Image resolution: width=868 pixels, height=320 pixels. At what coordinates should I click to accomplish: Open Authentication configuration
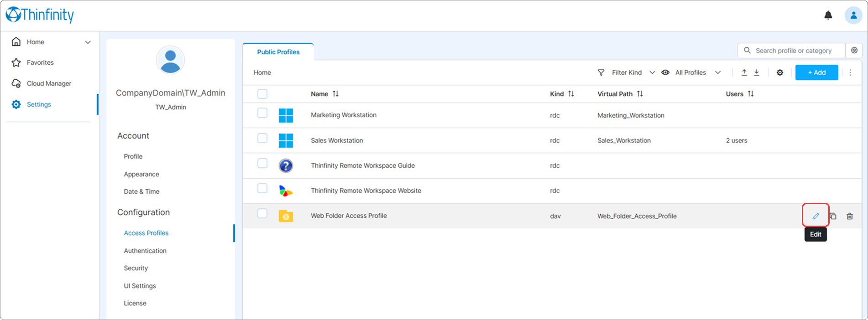click(x=145, y=251)
